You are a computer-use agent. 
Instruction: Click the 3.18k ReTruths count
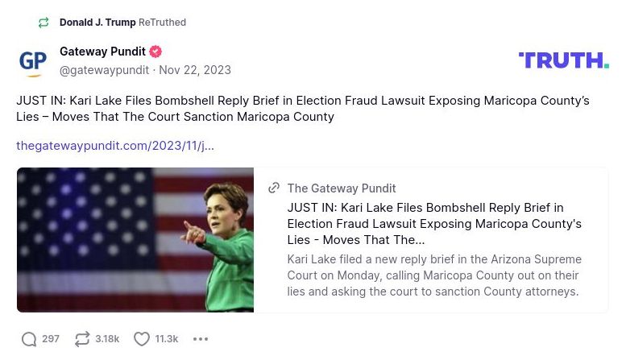(107, 339)
